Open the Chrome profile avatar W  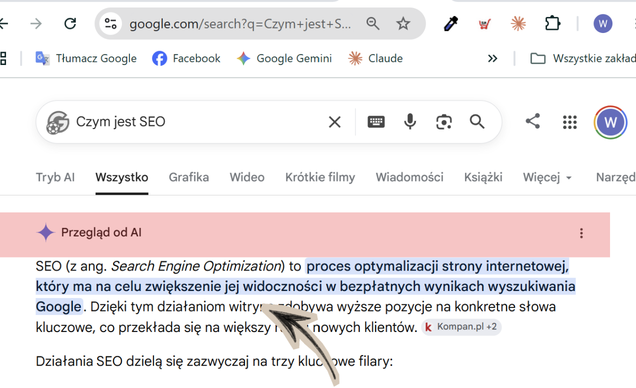coord(603,24)
